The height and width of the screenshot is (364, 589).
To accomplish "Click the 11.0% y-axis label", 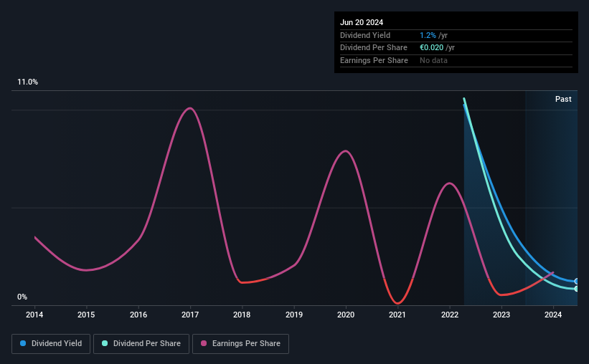I will (27, 82).
